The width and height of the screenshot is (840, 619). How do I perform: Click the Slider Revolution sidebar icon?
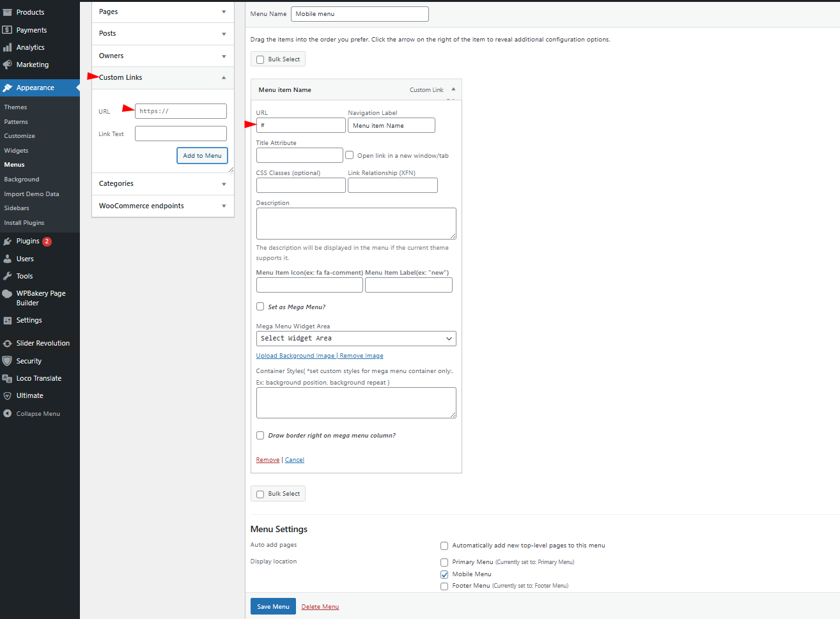pyautogui.click(x=8, y=344)
